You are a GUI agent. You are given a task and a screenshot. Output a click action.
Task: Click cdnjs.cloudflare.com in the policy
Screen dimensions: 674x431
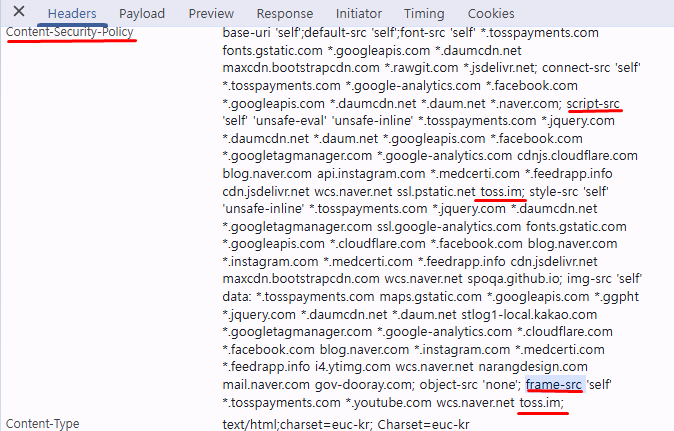click(x=577, y=156)
